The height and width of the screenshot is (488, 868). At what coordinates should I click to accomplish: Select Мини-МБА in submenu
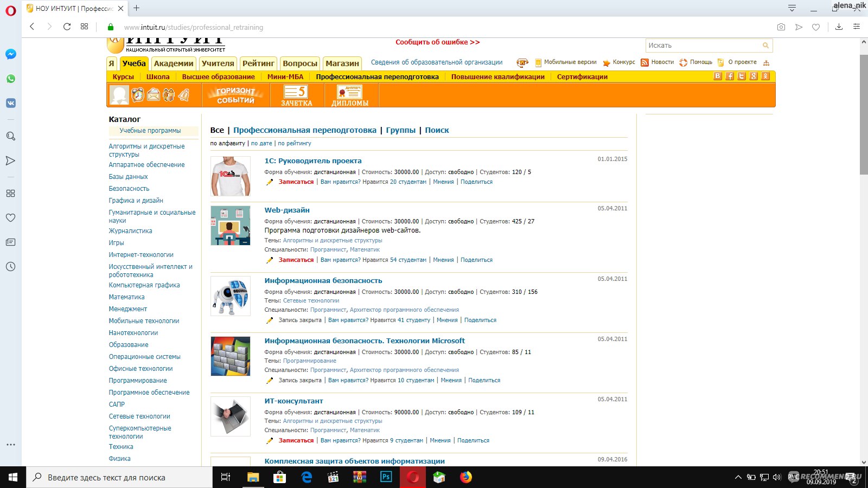point(285,77)
